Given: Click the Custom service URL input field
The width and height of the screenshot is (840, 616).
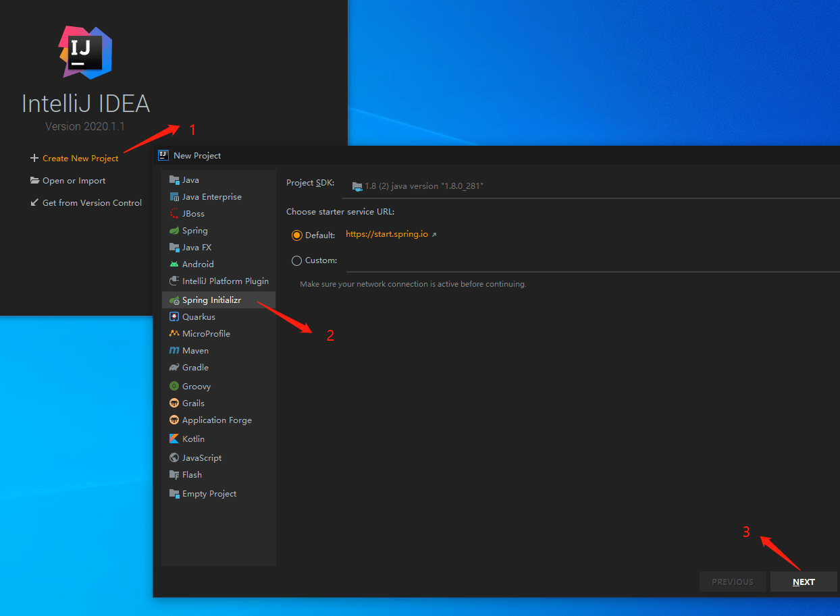Looking at the screenshot, I should (593, 261).
